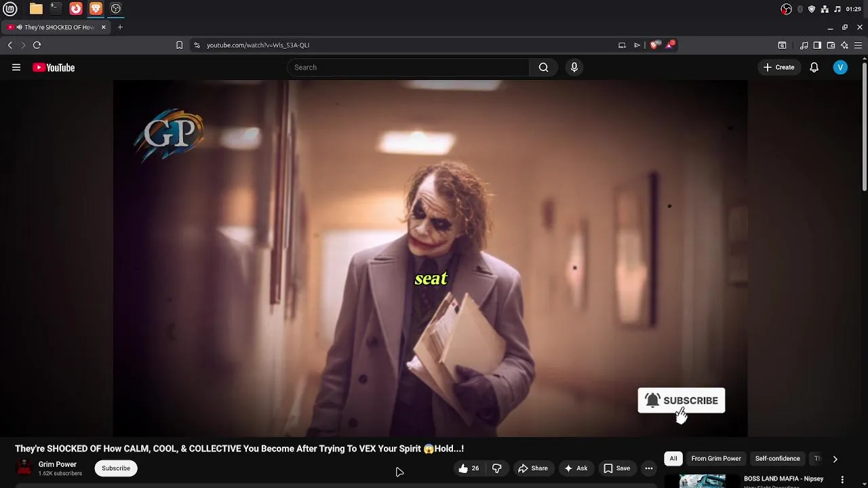Select the All filter chip

(673, 459)
